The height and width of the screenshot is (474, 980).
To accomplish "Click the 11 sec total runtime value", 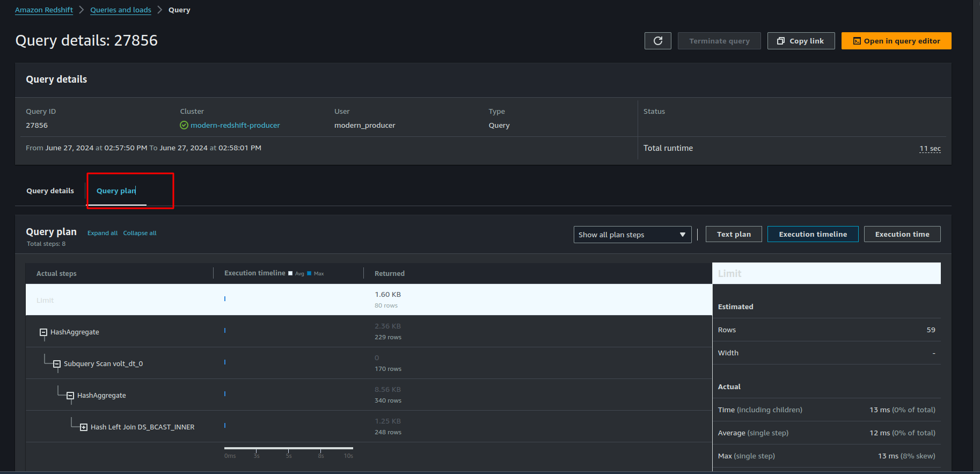I will [x=930, y=149].
